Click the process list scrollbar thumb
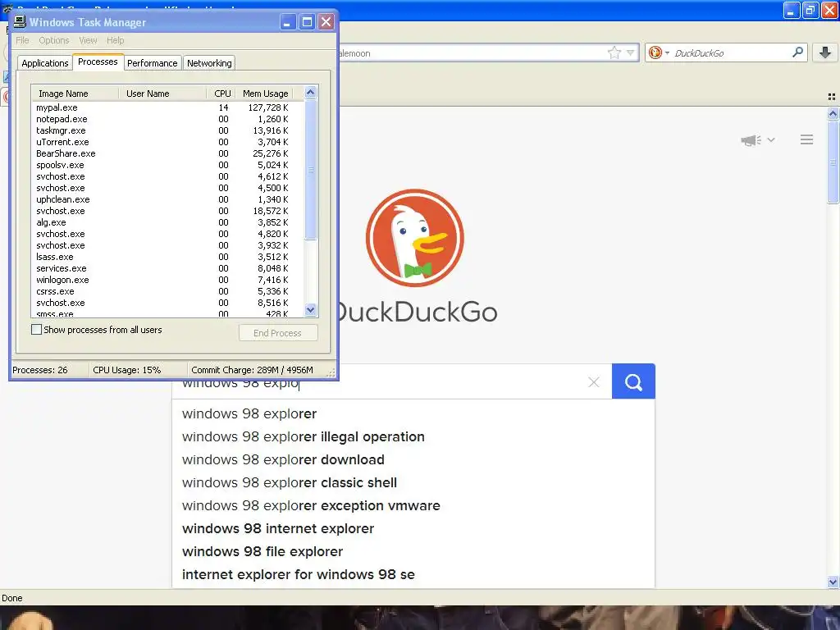Screen dimensions: 840x630 point(311,170)
